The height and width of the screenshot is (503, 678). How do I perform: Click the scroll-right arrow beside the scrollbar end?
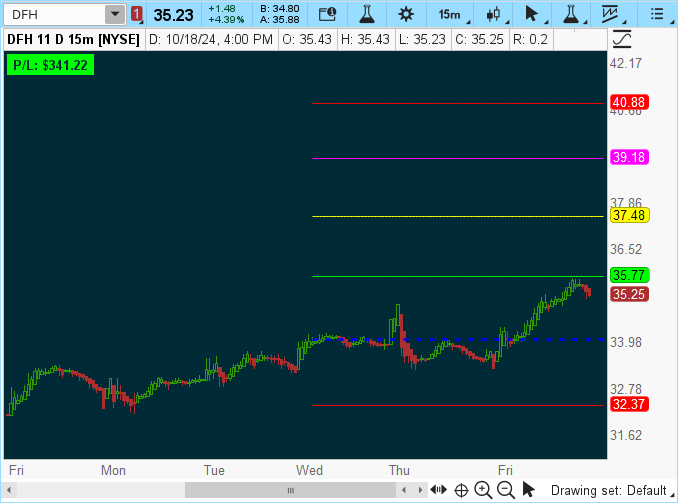(420, 490)
